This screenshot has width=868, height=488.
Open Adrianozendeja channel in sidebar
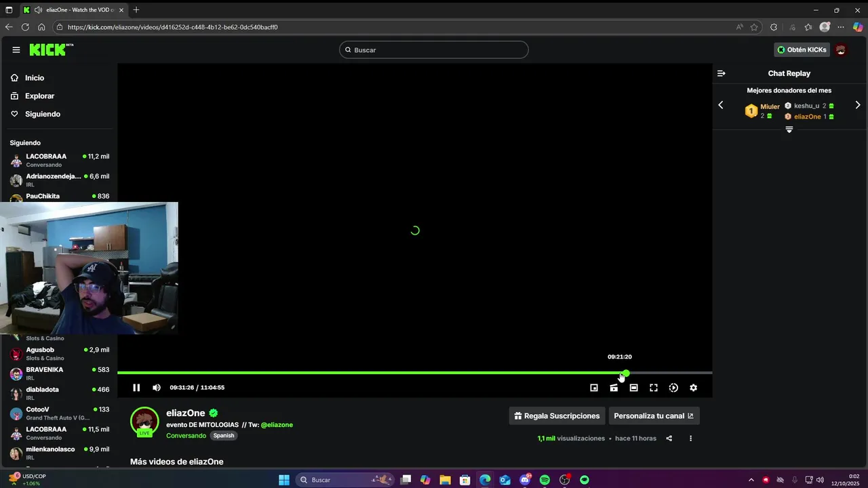[x=58, y=180]
